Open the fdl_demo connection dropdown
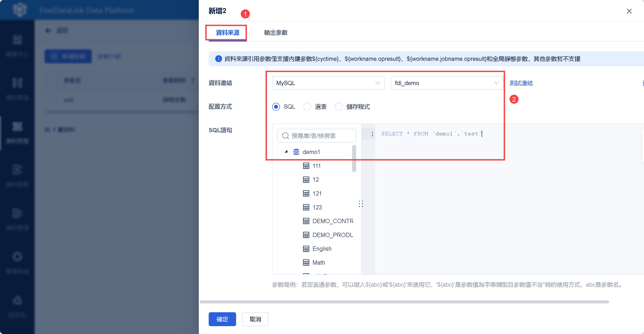This screenshot has height=334, width=644. (x=447, y=83)
